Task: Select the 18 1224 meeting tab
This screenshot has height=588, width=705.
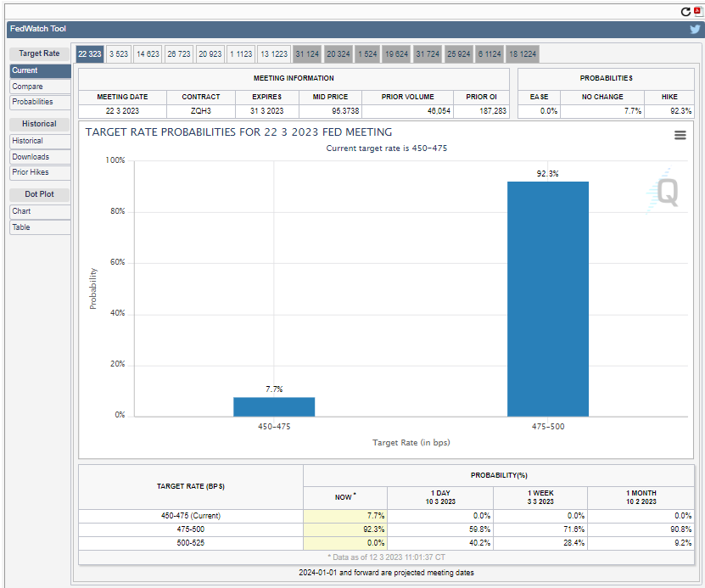Action: [x=523, y=54]
